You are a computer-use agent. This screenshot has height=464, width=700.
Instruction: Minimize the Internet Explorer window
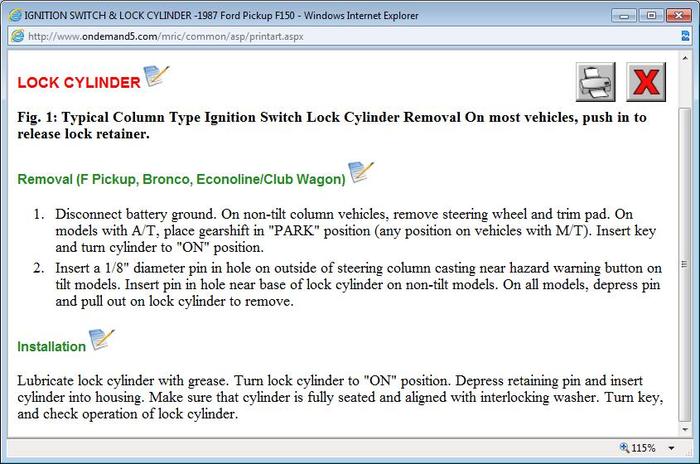point(624,16)
